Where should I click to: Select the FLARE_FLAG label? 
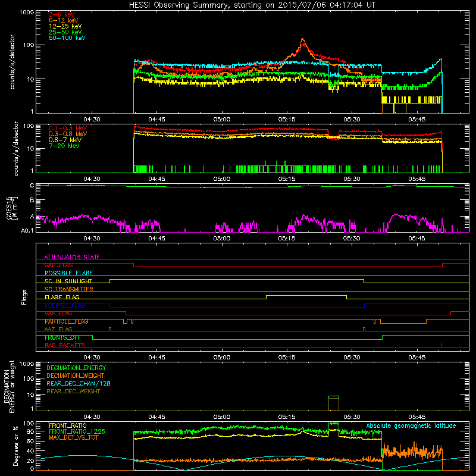(x=62, y=297)
